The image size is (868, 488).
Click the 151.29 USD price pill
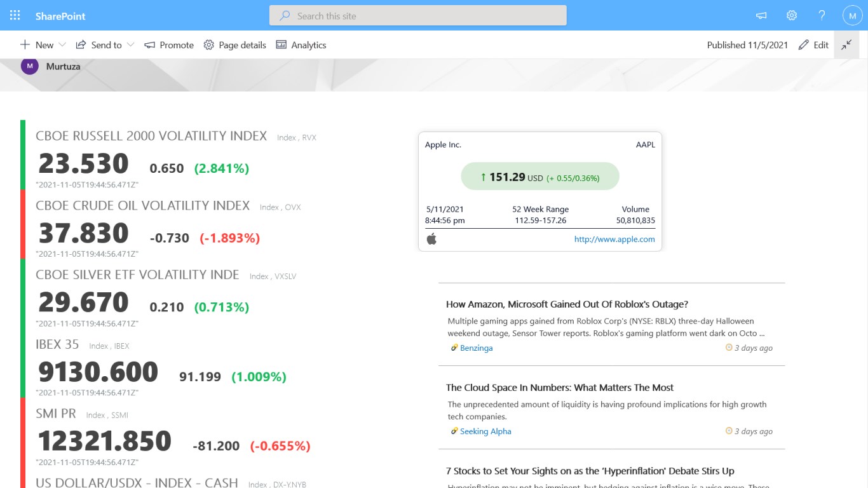(539, 177)
